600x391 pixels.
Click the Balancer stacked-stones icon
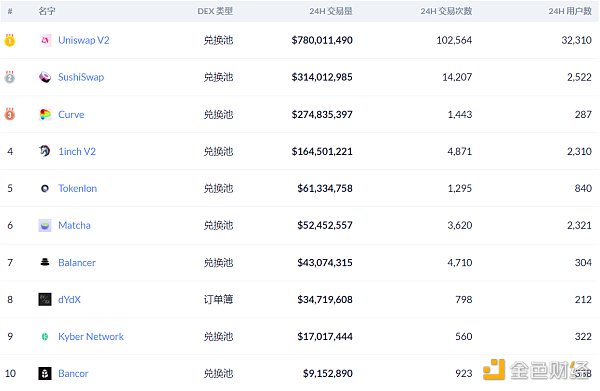45,262
